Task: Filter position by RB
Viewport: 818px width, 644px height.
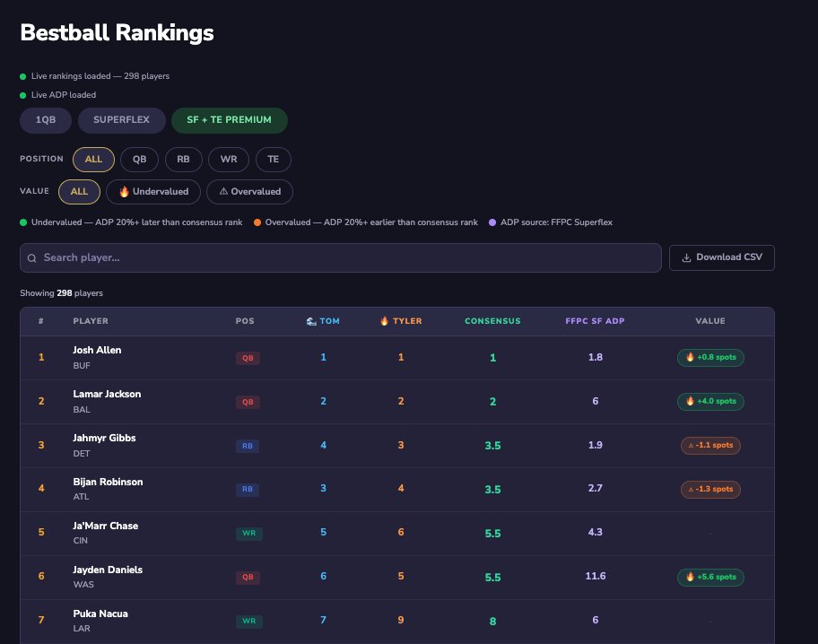Action: coord(183,160)
